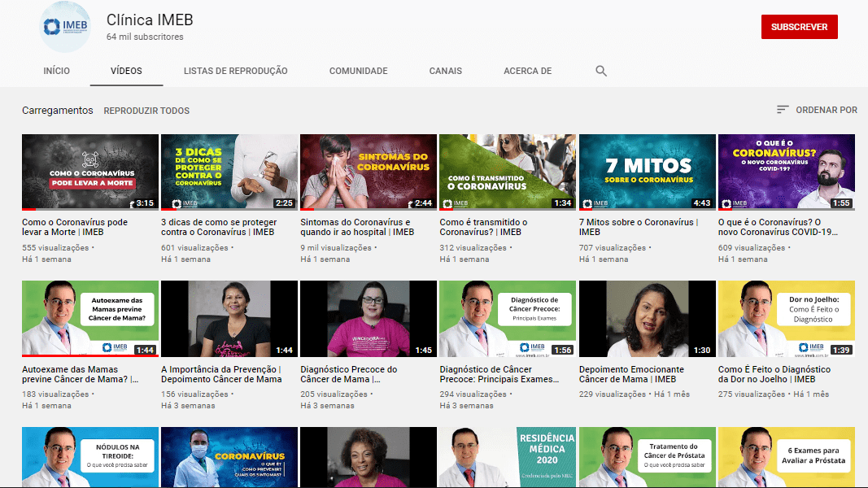The height and width of the screenshot is (488, 868).
Task: Open the 'Autoexame das Mamas' video thumbnail
Action: [x=90, y=319]
